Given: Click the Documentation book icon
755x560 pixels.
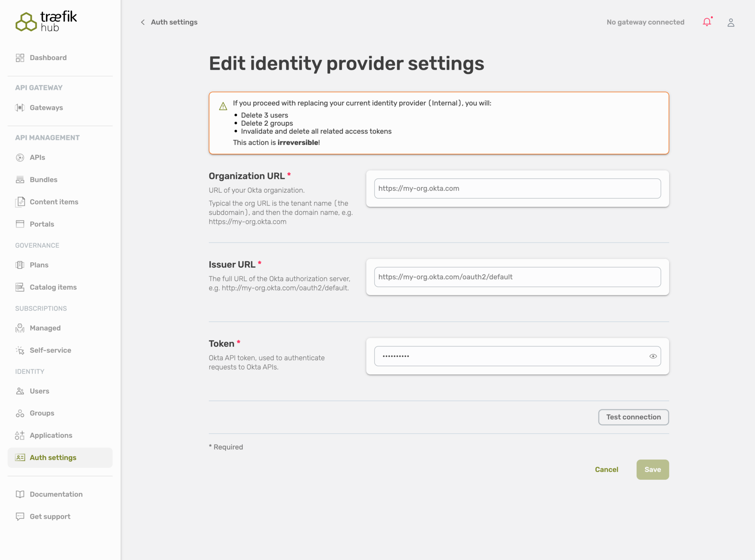Looking at the screenshot, I should [20, 494].
